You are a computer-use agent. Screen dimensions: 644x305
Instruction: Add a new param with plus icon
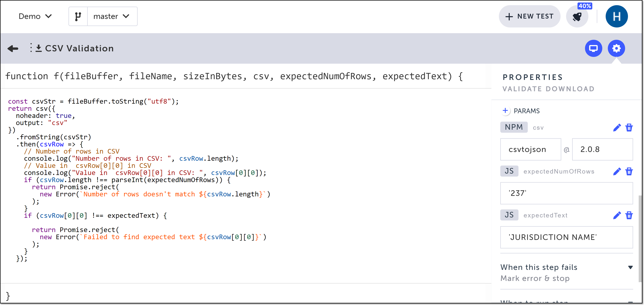click(x=505, y=111)
